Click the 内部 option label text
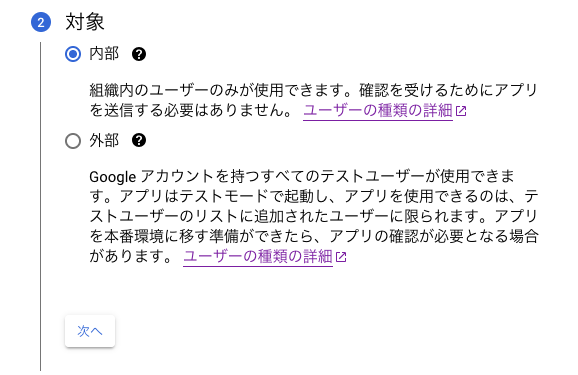Image resolution: width=578 pixels, height=375 pixels. click(104, 54)
